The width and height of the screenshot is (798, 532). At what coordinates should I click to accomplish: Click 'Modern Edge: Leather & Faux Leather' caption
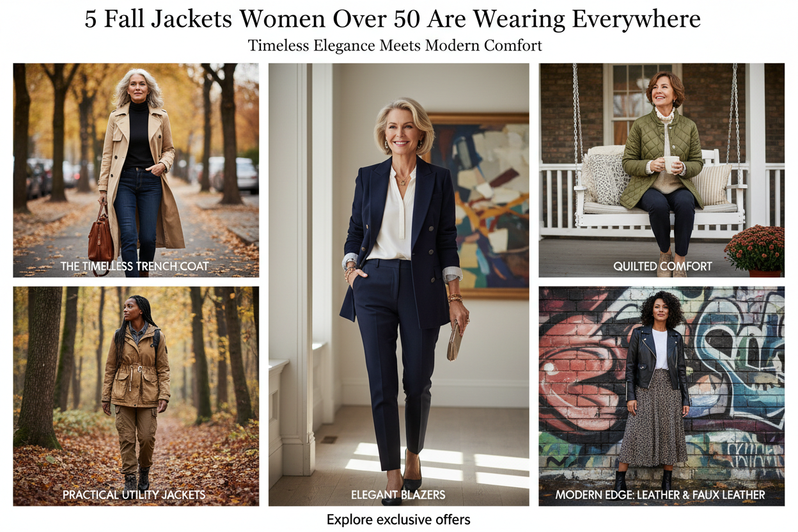[x=660, y=495]
